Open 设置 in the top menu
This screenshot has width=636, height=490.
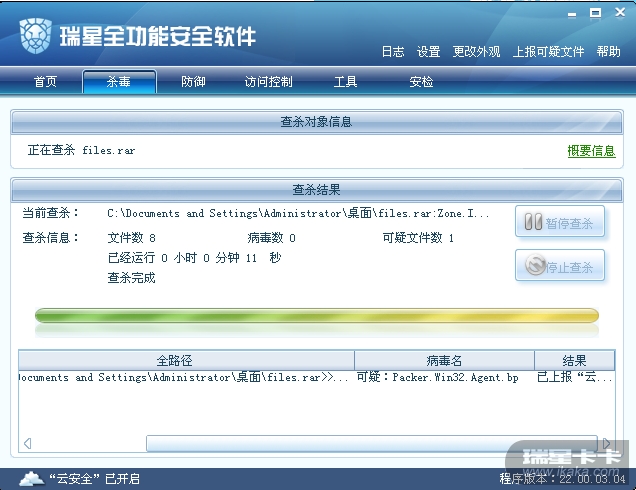pos(428,52)
